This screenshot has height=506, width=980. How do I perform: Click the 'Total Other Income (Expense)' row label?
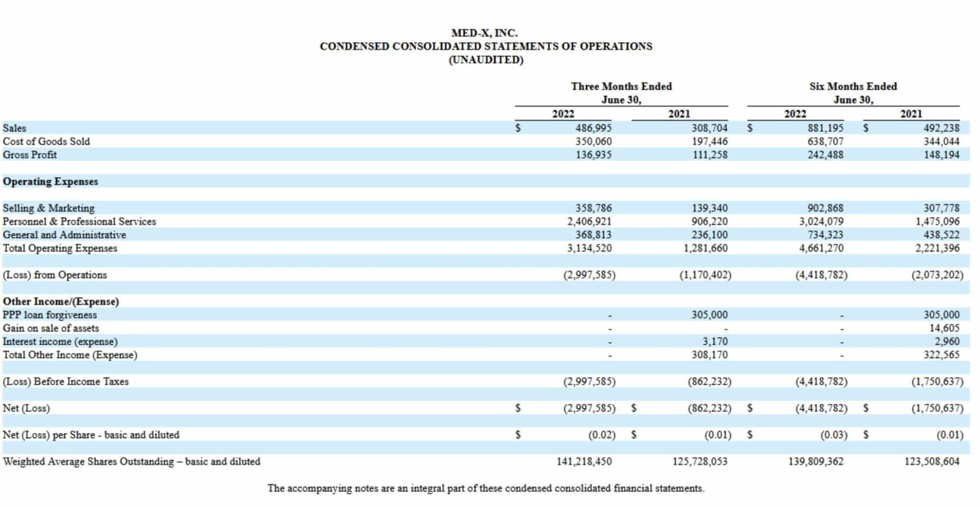pyautogui.click(x=70, y=354)
